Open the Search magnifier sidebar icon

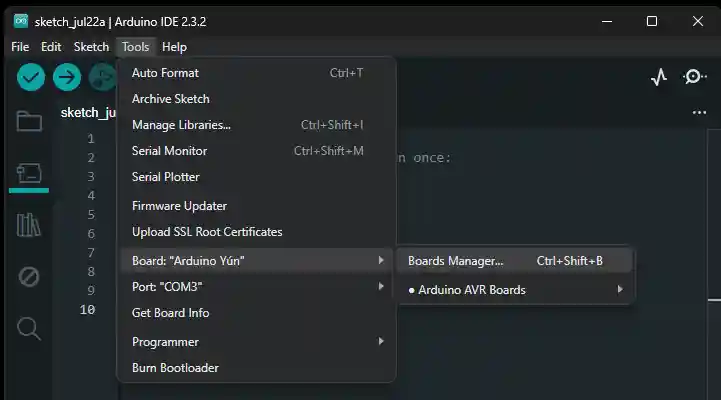pyautogui.click(x=29, y=328)
